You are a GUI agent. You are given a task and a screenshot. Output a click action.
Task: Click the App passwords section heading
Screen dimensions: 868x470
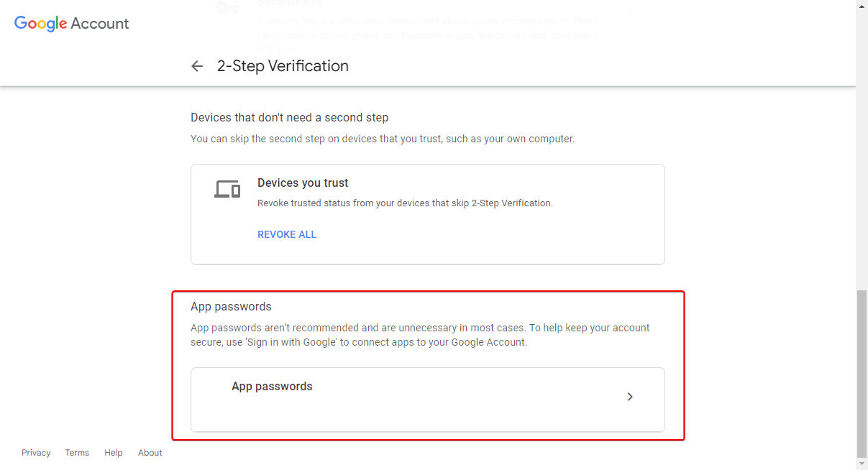[231, 307]
